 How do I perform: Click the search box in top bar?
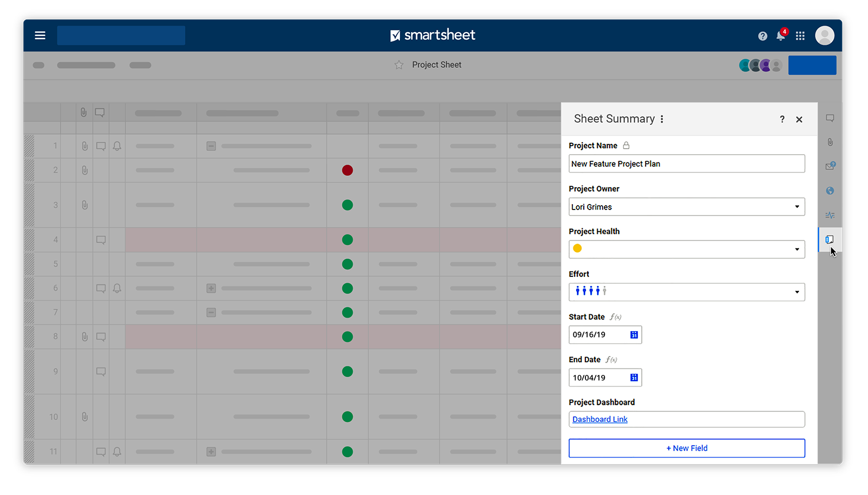(121, 35)
